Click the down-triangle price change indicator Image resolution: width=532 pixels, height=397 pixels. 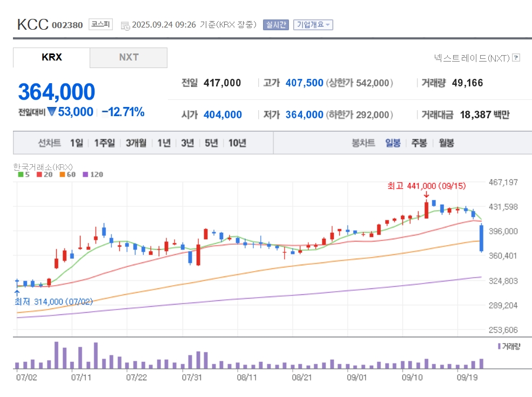coord(51,111)
